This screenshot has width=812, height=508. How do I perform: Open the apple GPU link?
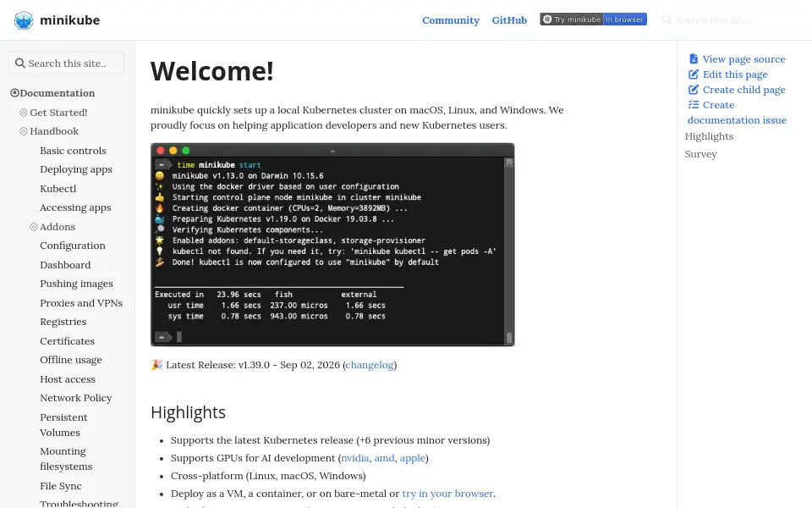click(x=412, y=458)
